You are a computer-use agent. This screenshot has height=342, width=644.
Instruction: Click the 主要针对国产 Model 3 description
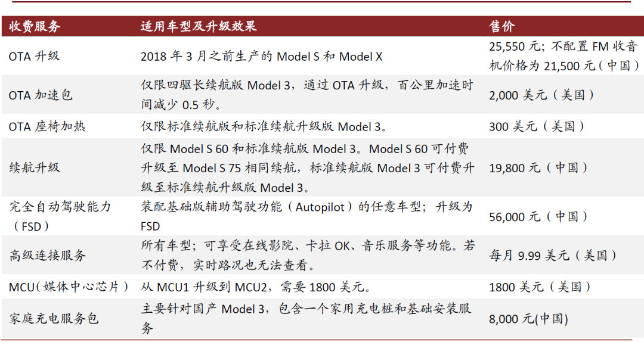pyautogui.click(x=306, y=318)
